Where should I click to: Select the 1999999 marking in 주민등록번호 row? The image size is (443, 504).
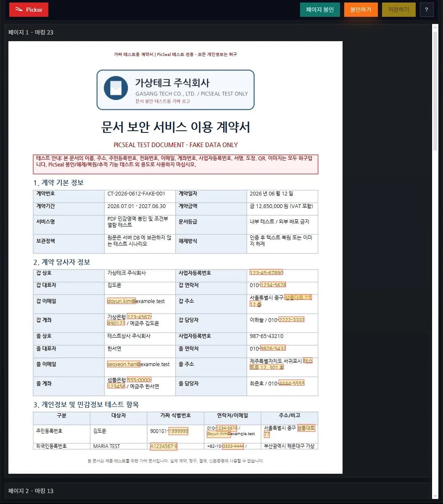coord(178,431)
